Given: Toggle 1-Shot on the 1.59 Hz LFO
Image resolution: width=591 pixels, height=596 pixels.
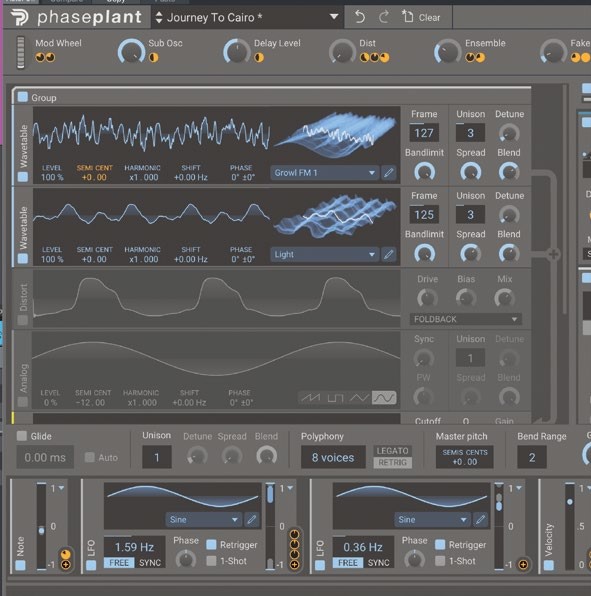Looking at the screenshot, I should (211, 560).
